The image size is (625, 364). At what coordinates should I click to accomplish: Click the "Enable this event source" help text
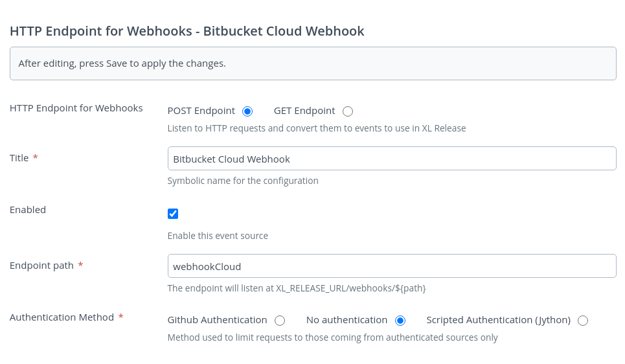pyautogui.click(x=218, y=236)
